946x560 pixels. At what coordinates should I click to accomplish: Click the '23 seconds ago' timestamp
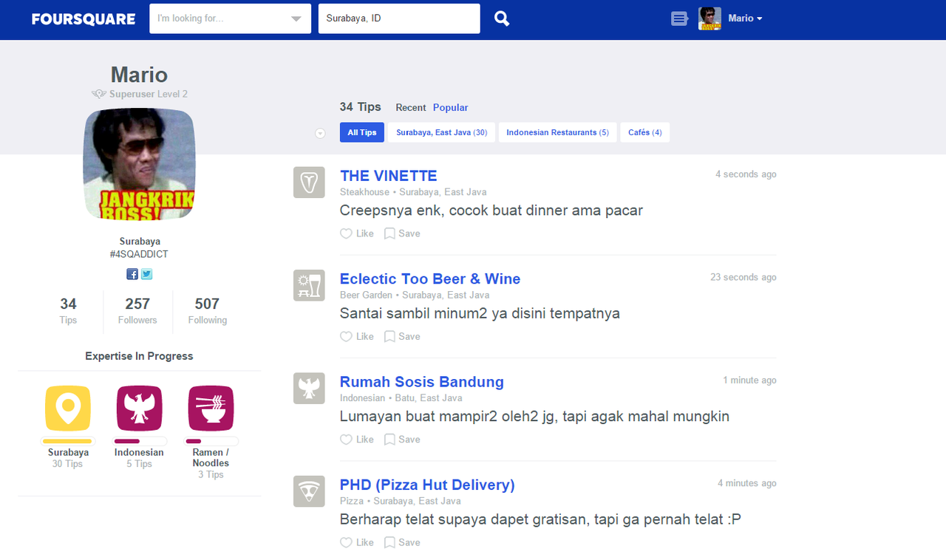743,277
